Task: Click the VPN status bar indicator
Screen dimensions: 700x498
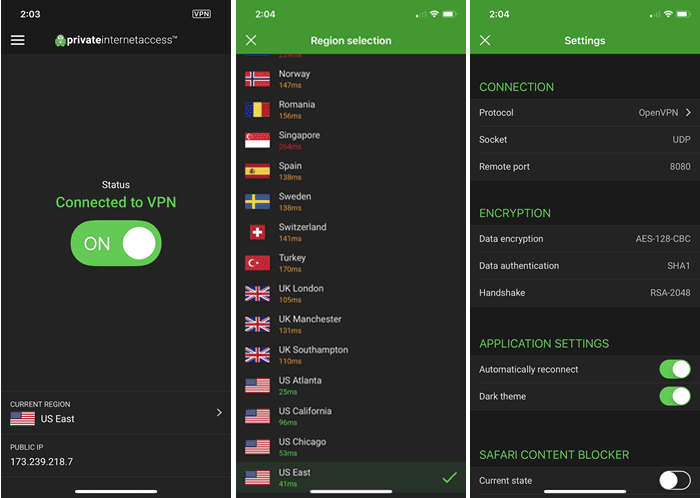Action: point(201,14)
